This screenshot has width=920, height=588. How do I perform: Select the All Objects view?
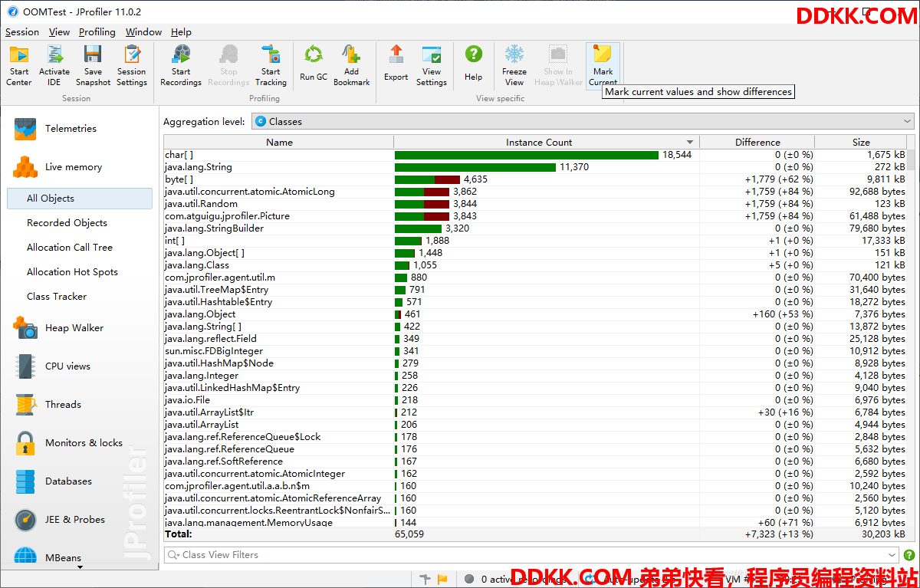(80, 199)
